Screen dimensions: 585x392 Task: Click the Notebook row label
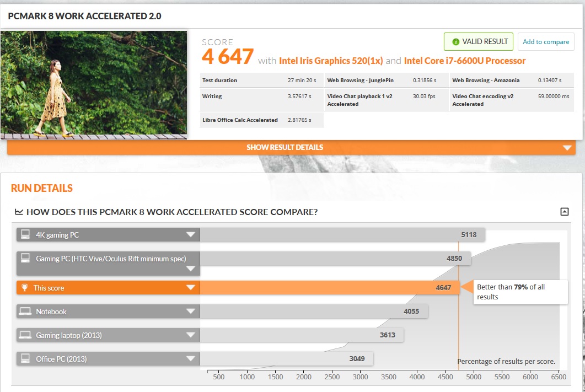[x=51, y=312]
